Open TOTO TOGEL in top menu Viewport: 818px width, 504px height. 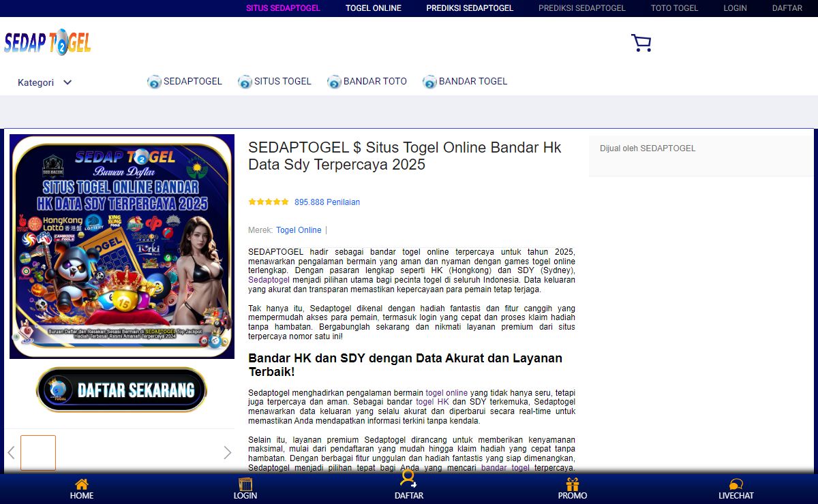pyautogui.click(x=675, y=8)
